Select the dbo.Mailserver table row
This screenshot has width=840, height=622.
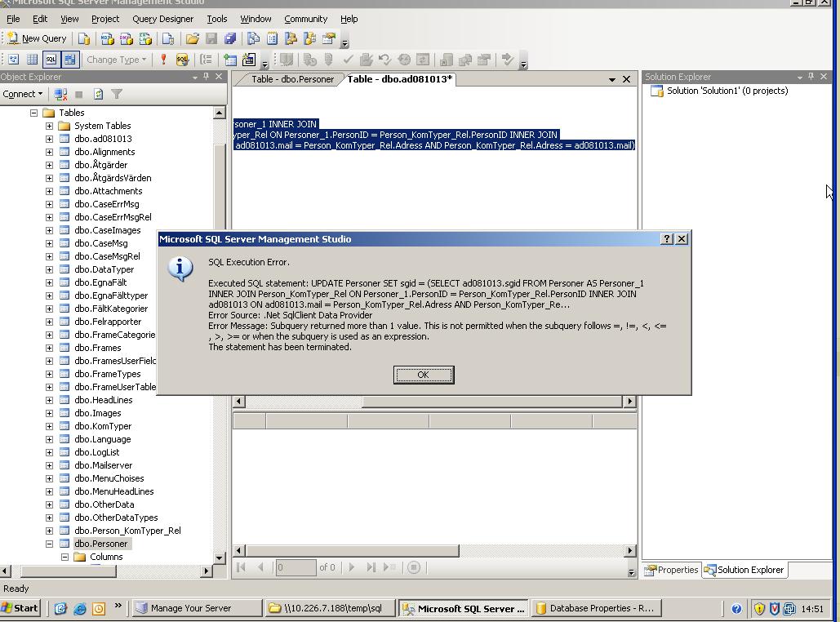[x=104, y=465]
